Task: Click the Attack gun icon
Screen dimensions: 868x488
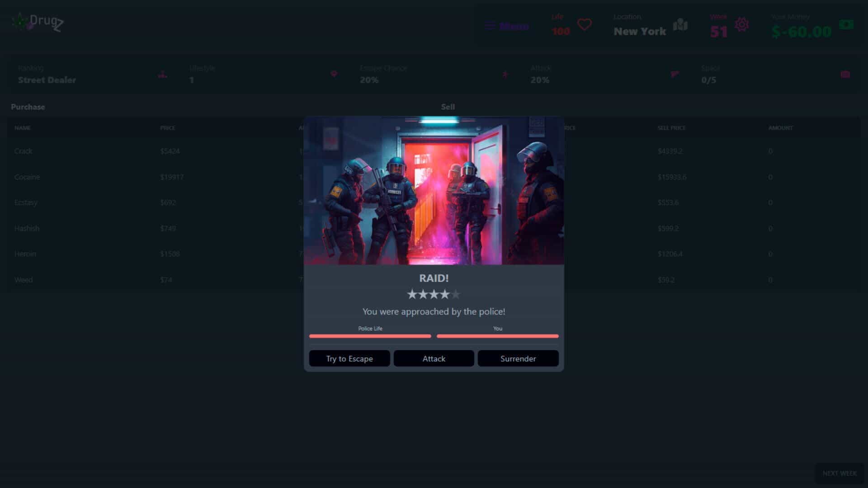Action: coord(675,74)
